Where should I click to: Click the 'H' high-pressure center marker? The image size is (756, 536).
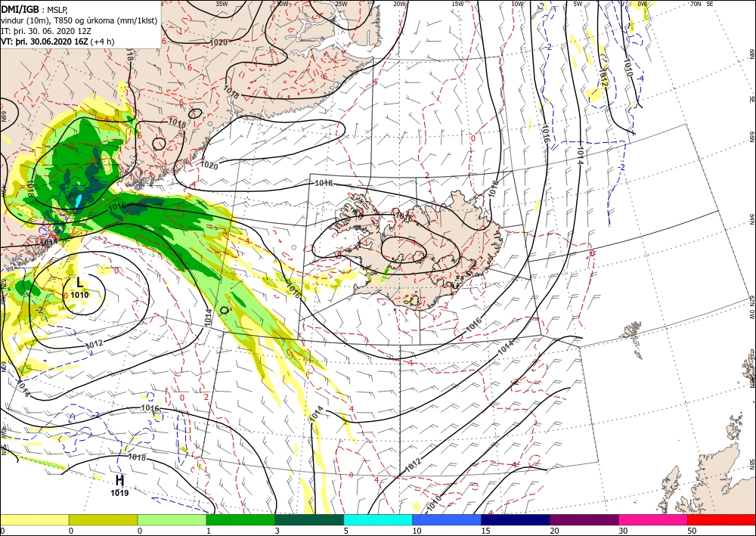[119, 480]
